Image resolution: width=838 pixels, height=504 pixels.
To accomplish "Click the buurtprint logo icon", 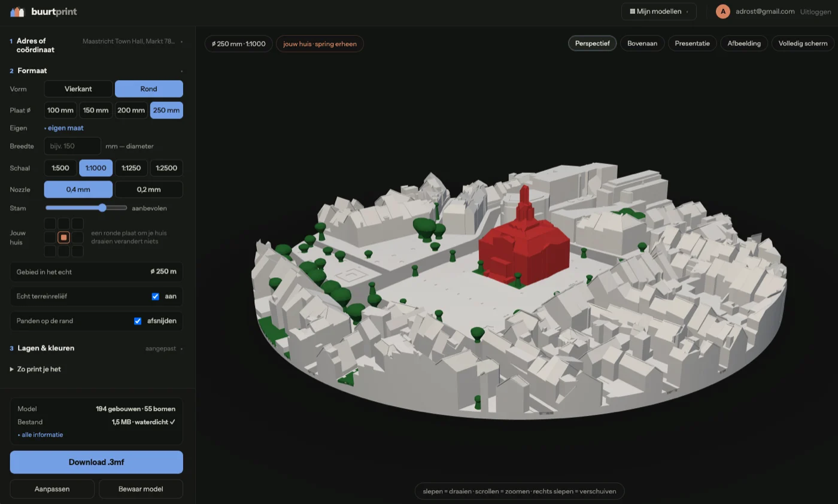I will pyautogui.click(x=17, y=11).
